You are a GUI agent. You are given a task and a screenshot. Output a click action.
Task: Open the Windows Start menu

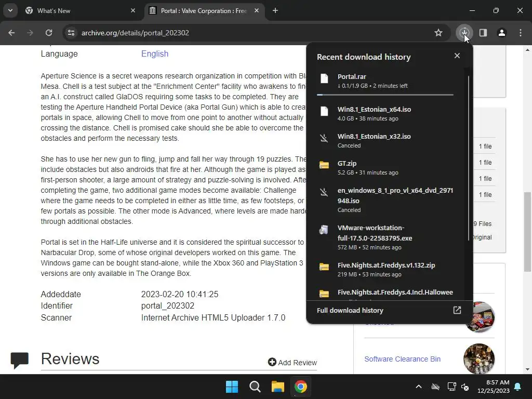[x=232, y=387]
